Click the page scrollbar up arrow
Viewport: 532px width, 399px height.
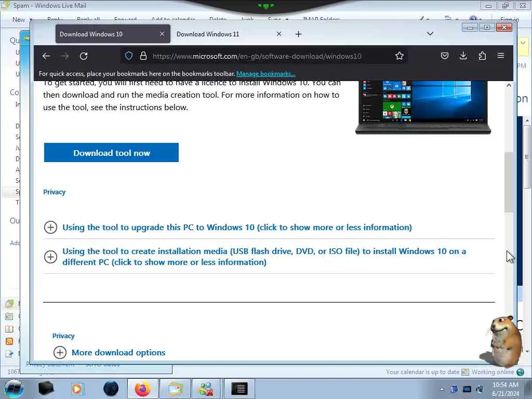point(509,85)
